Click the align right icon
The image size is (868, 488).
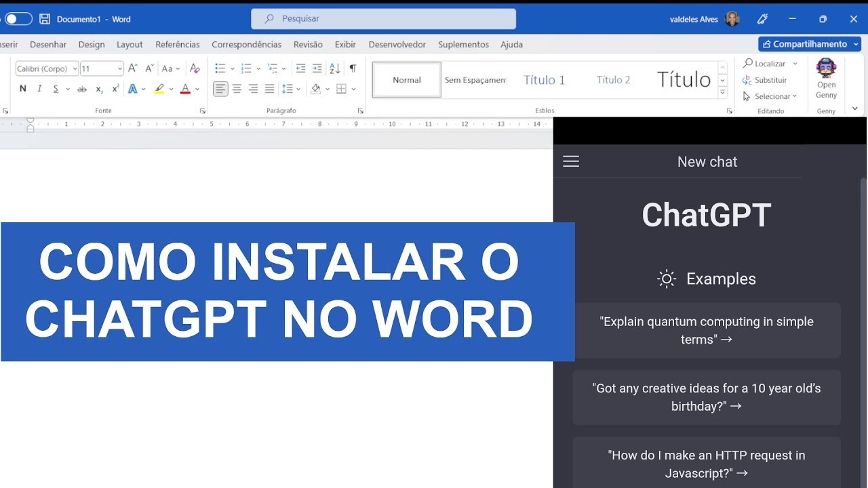[x=253, y=89]
